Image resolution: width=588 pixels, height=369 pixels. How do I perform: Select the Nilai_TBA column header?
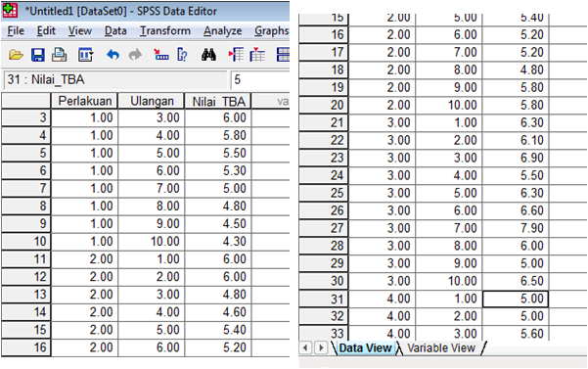point(218,101)
